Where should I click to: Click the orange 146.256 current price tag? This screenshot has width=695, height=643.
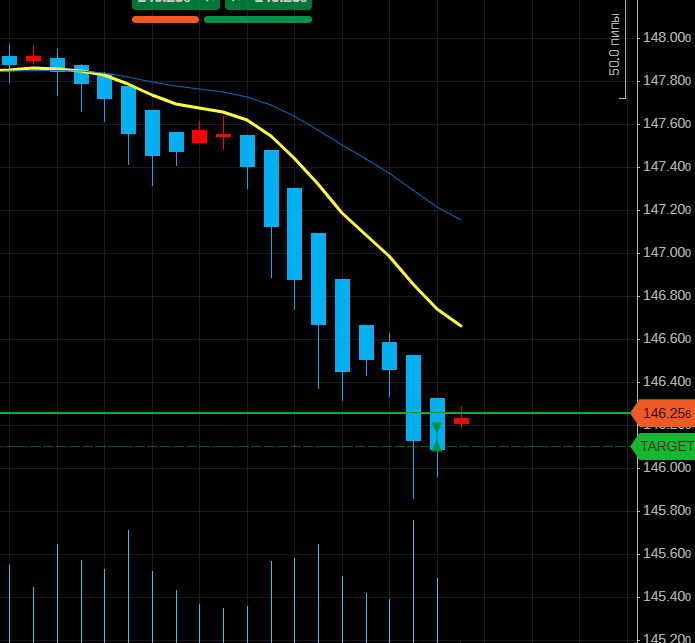point(663,413)
